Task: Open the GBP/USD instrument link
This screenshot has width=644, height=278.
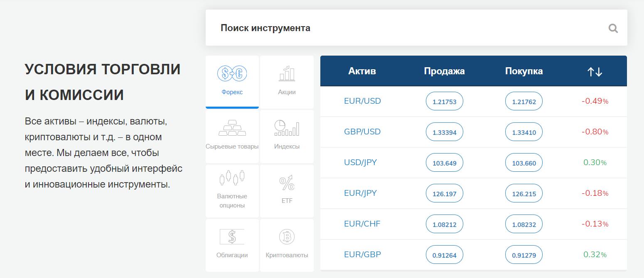Action: point(363,132)
